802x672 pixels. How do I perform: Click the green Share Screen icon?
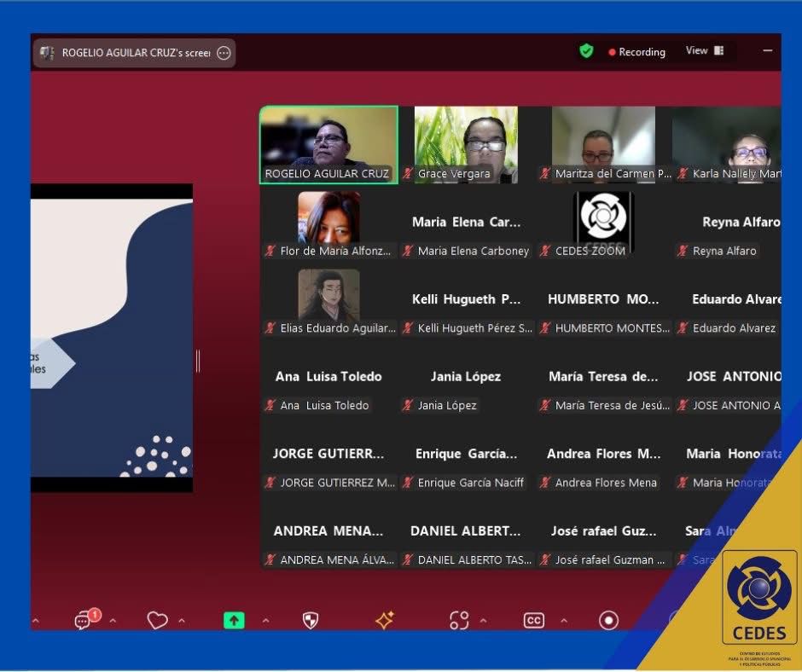(x=233, y=621)
